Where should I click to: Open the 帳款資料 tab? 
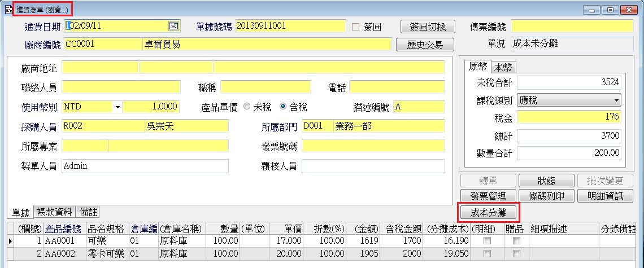coord(54,212)
